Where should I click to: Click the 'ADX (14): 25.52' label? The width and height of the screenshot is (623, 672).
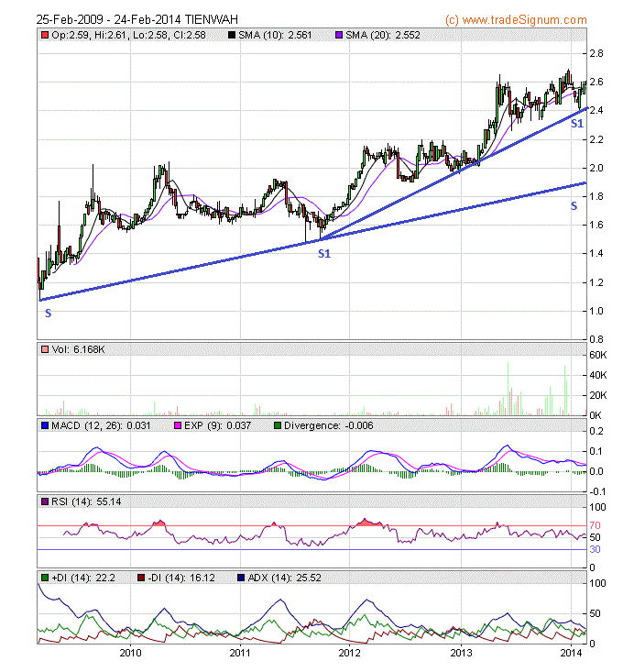pos(284,578)
